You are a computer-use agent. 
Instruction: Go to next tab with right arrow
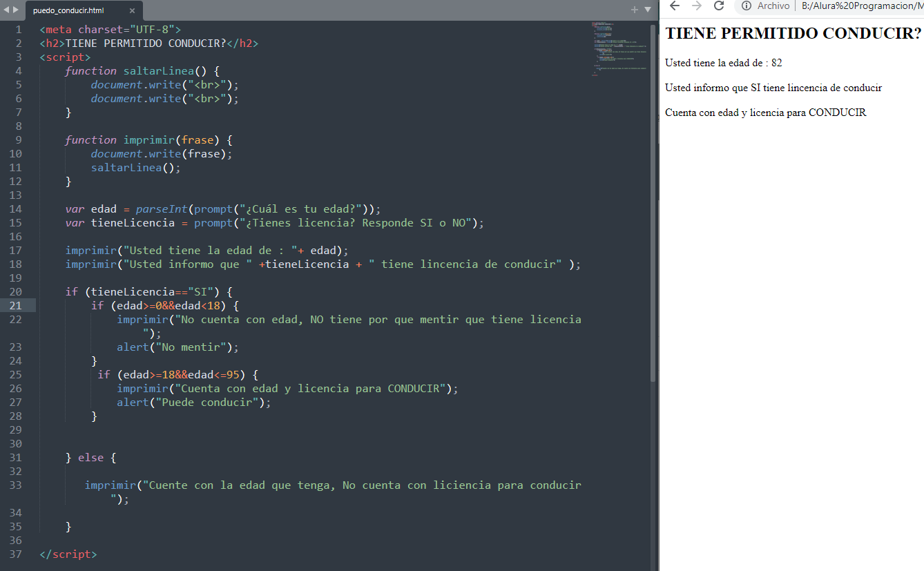pyautogui.click(x=15, y=10)
